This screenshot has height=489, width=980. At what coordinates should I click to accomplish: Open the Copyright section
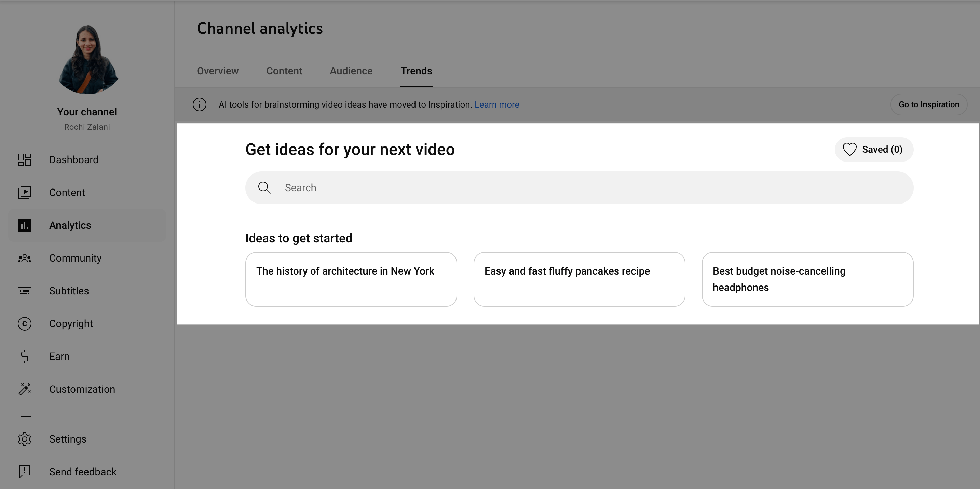(24, 324)
